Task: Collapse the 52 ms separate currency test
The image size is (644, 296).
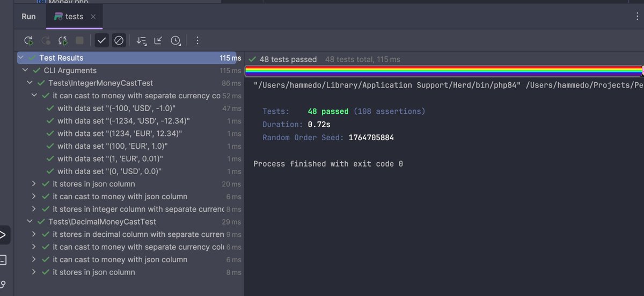Action: pos(34,96)
